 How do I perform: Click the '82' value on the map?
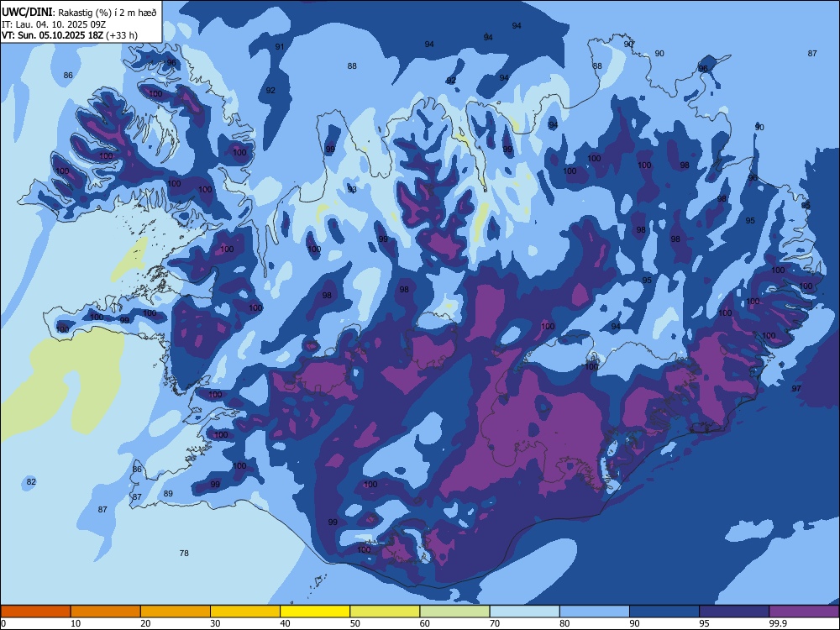31,481
